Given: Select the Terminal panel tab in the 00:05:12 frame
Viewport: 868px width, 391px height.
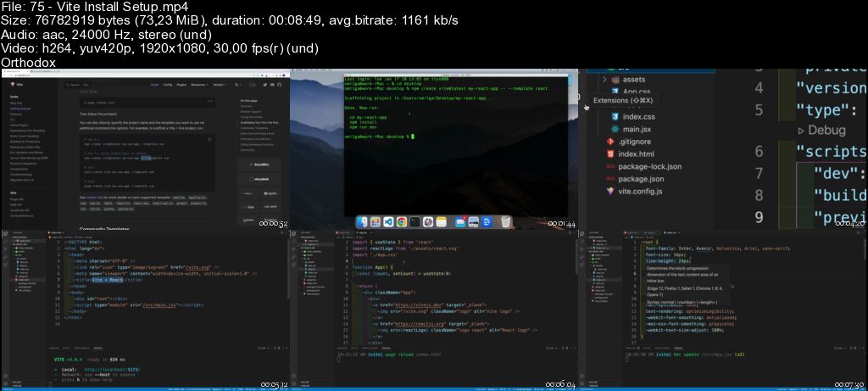Looking at the screenshot, I should pyautogui.click(x=98, y=349).
